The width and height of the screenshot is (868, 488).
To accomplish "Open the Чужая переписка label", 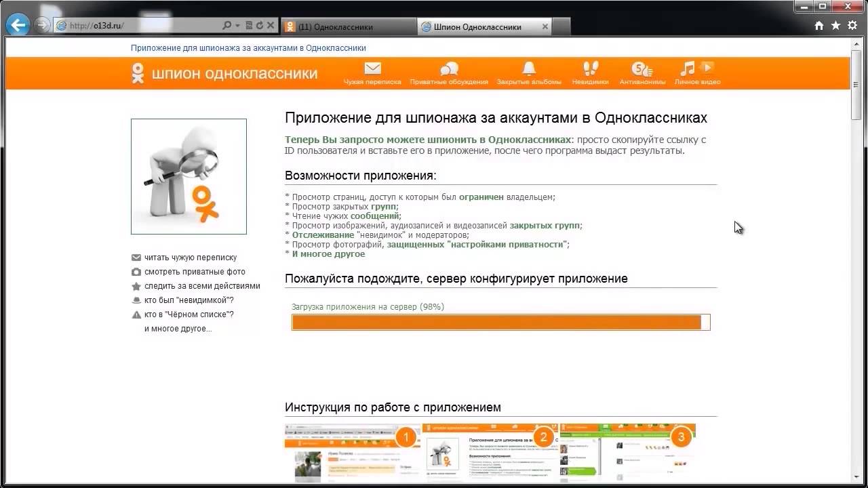I will tap(372, 82).
